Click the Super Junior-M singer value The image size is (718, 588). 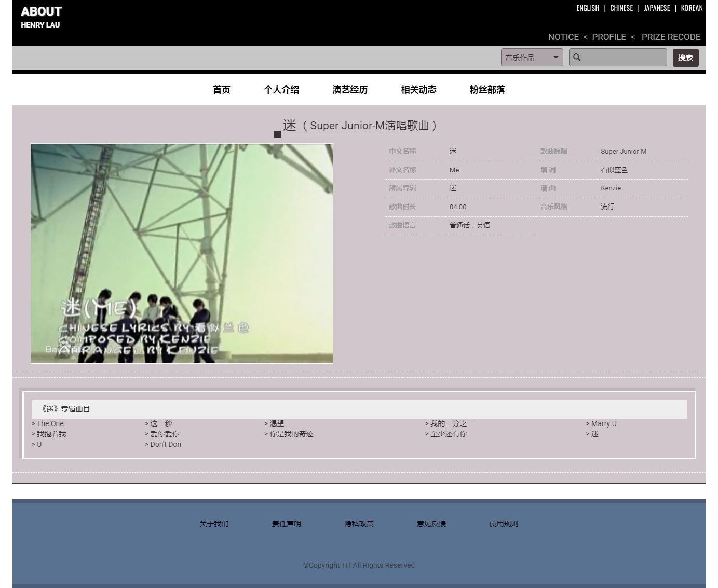coord(624,152)
